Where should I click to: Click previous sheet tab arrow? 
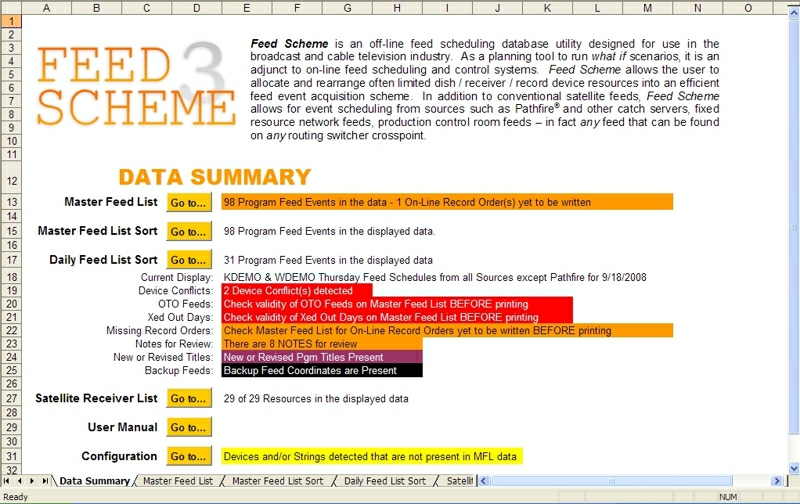click(19, 481)
